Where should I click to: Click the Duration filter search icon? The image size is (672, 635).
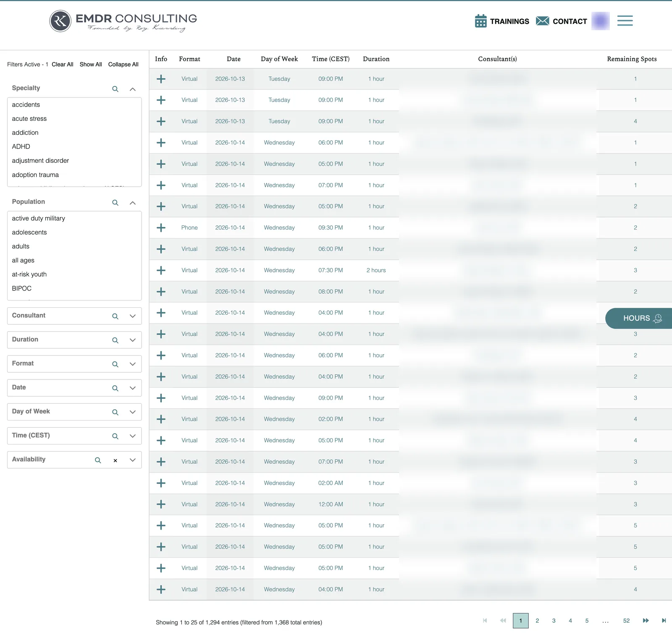115,340
